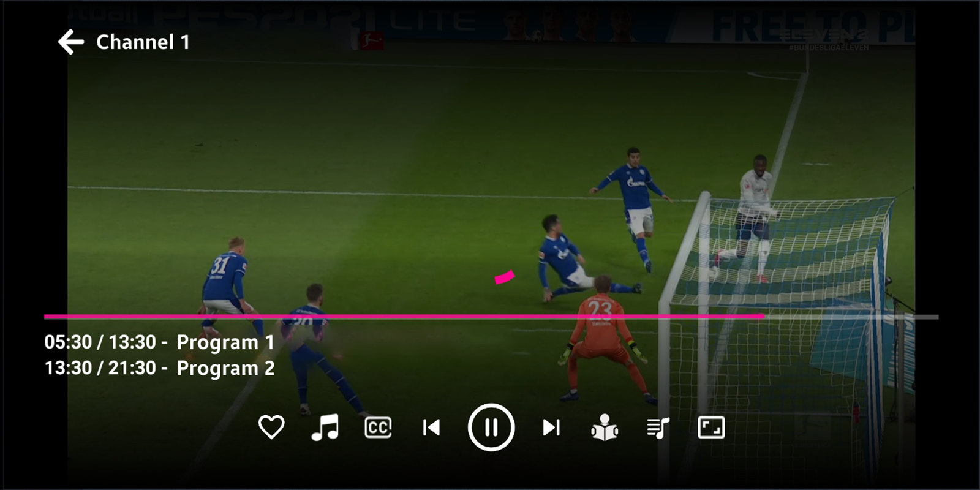
Task: Go back using the arrow beside Channel 1
Action: click(x=71, y=42)
